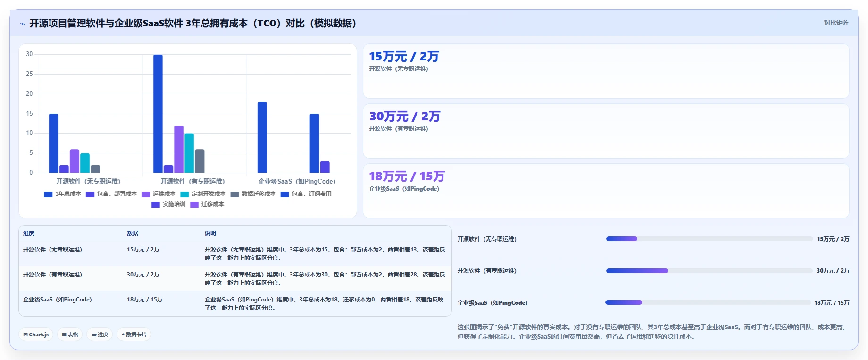Toggle the 包含：部署成本 legend entry
868x360 pixels.
tap(111, 194)
